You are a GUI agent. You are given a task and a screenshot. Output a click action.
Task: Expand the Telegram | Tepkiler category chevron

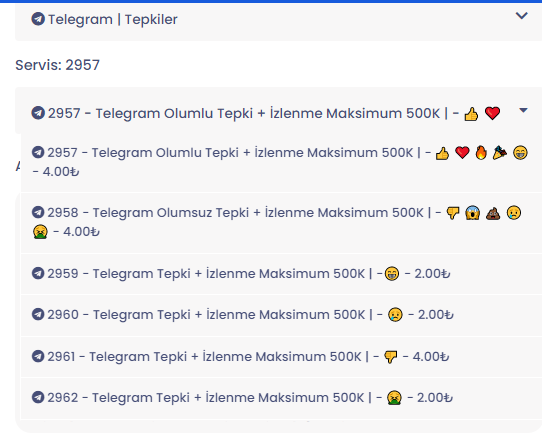coord(521,16)
